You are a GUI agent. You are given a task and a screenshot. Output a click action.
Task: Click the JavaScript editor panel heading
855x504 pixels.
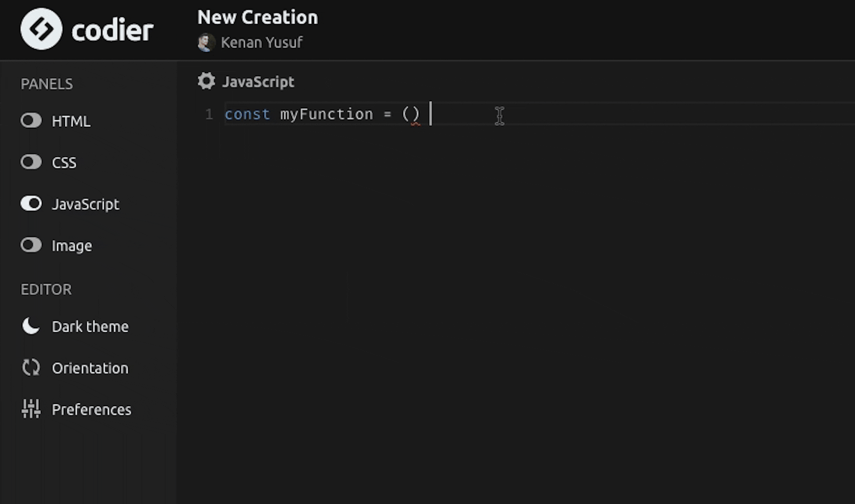pyautogui.click(x=258, y=82)
